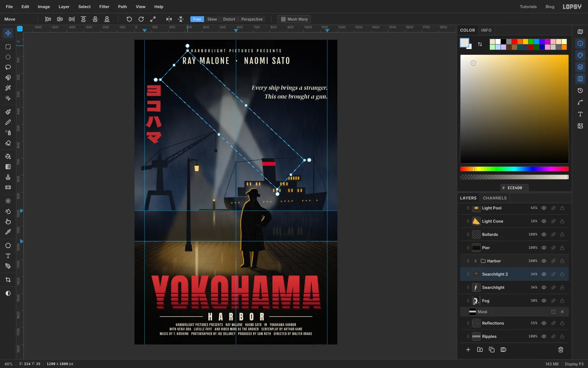Viewport: 588px width, 368px height.
Task: Delete layer with trash icon
Action: tap(561, 350)
